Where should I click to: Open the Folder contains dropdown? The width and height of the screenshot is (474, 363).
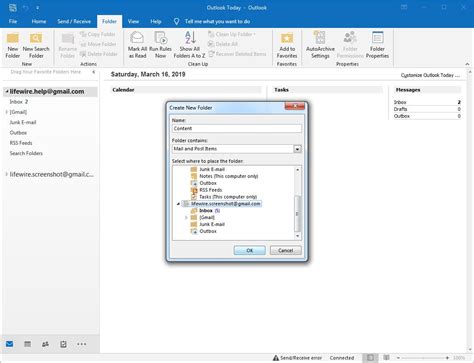tap(297, 149)
